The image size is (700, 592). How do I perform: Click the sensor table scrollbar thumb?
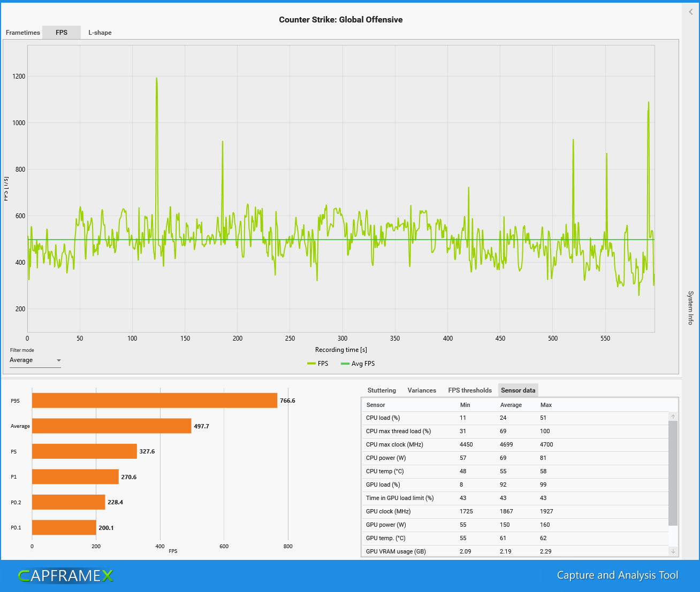[x=673, y=473]
